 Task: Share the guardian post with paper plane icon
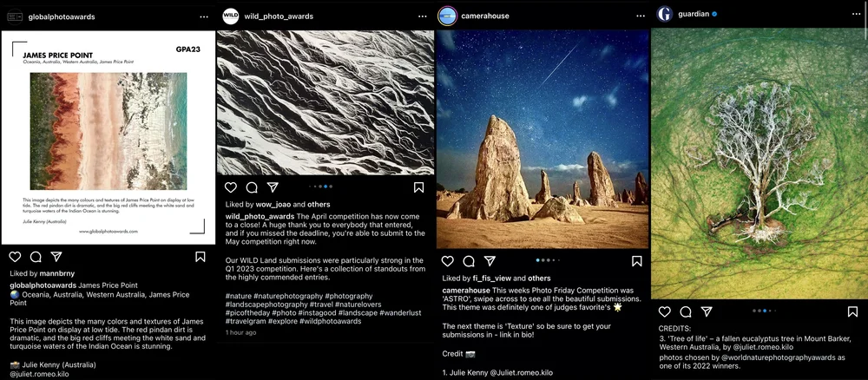[x=707, y=312]
